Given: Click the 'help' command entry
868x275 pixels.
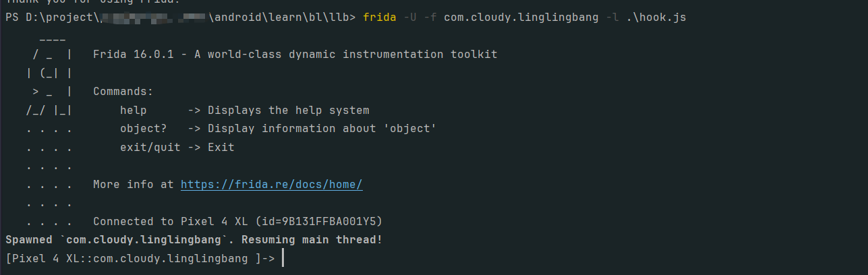Looking at the screenshot, I should click(x=133, y=110).
